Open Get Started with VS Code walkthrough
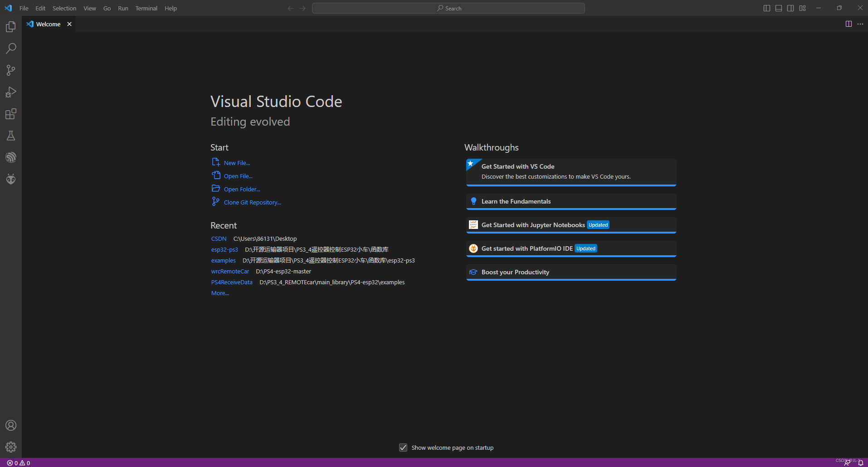 [571, 172]
